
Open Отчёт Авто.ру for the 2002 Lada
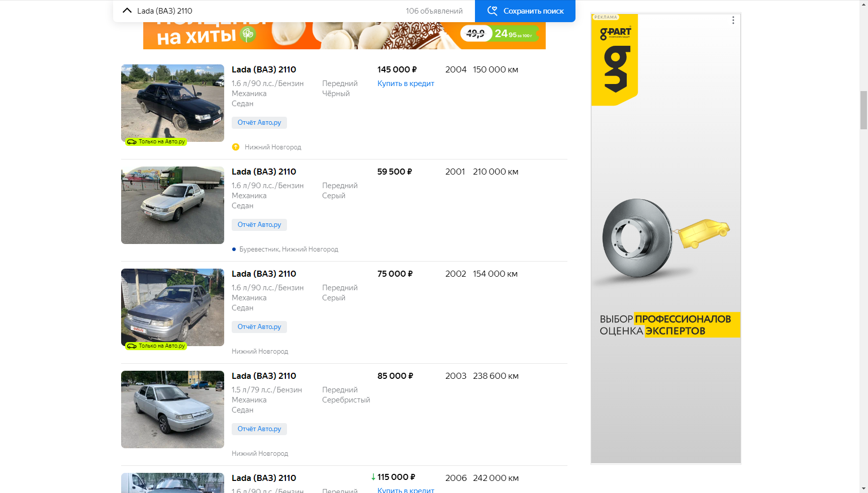(259, 327)
